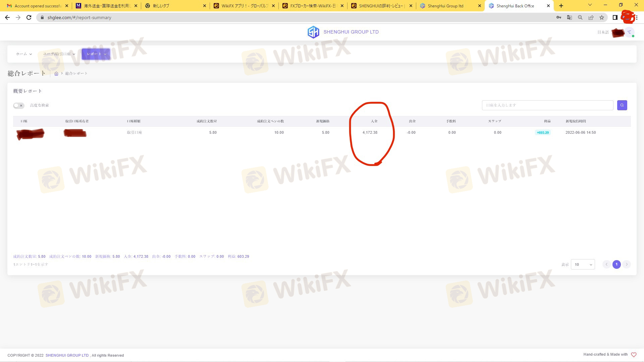Click the zoom magnifier icon in address bar
644x362 pixels.
(580, 17)
